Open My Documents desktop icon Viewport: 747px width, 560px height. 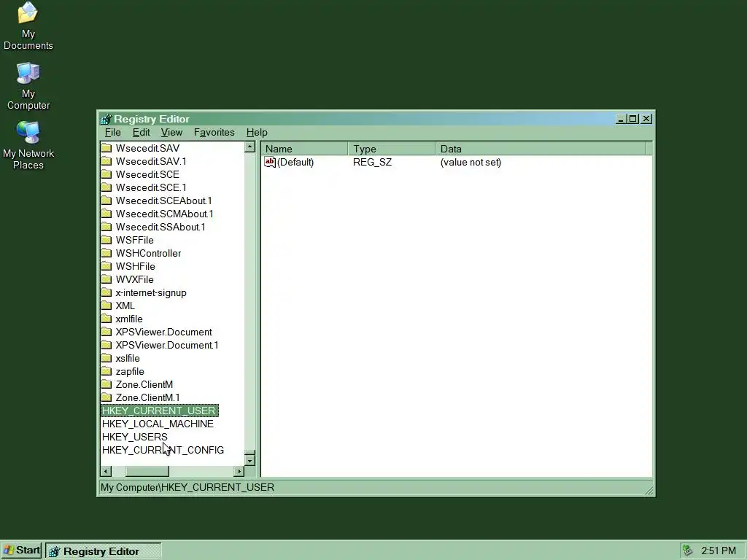(28, 26)
